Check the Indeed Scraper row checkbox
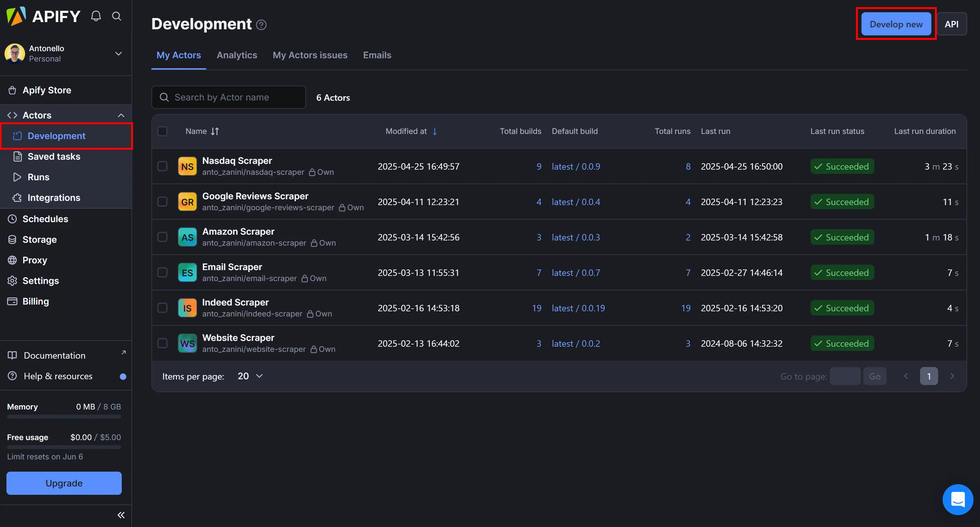This screenshot has height=527, width=980. point(162,308)
